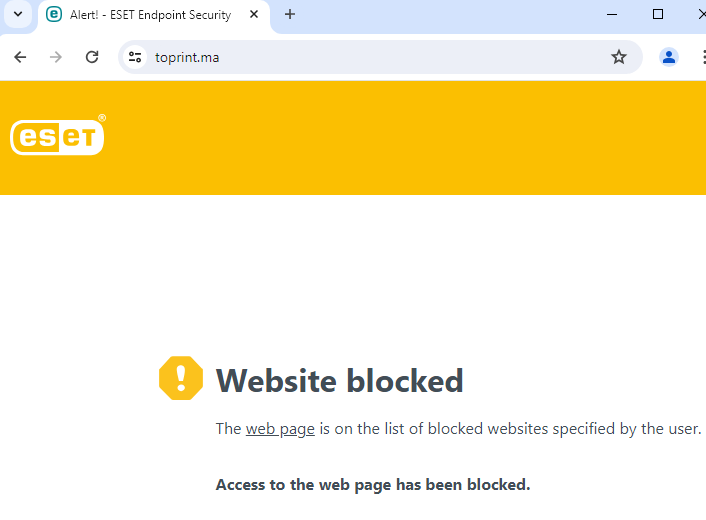Reload the blocked toprint.ma page
The image size is (706, 520).
pyautogui.click(x=92, y=57)
